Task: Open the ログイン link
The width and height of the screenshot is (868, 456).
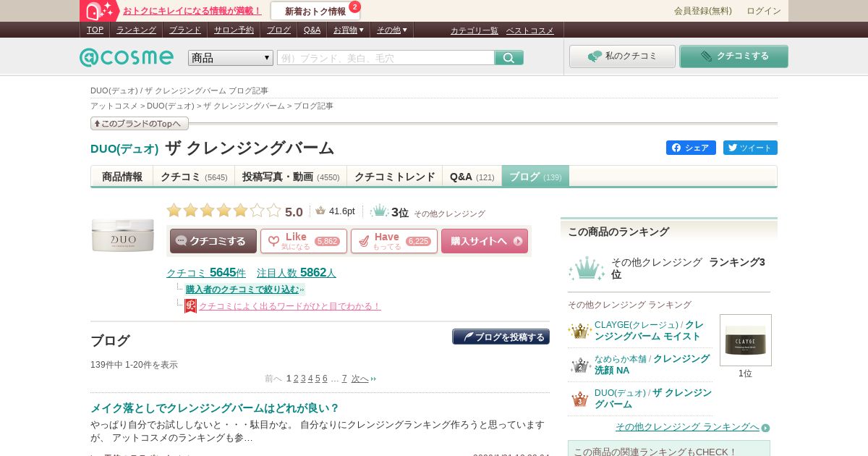Action: (x=764, y=11)
